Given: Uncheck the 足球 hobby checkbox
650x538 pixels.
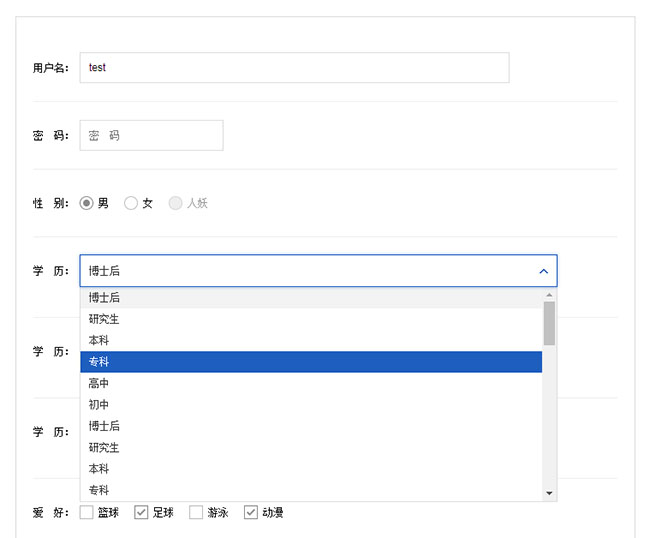Looking at the screenshot, I should (x=142, y=513).
